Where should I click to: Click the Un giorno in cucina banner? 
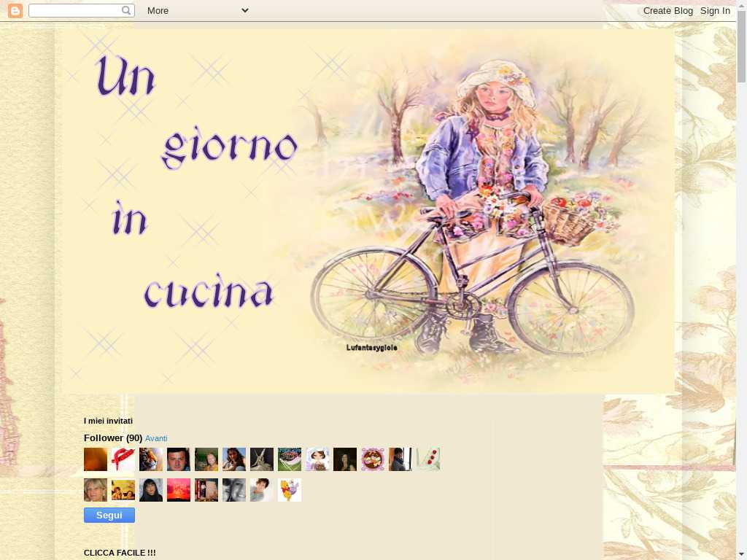pyautogui.click(x=368, y=211)
